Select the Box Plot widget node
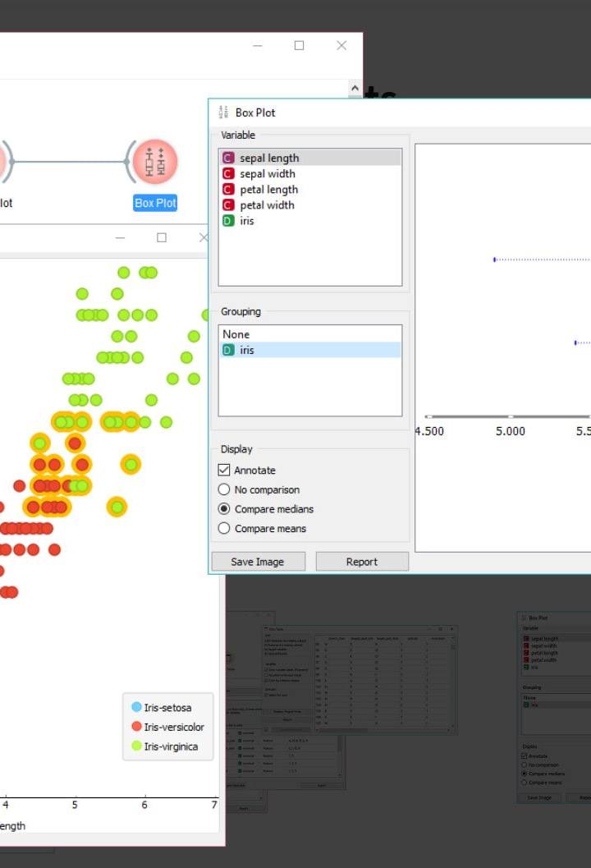The width and height of the screenshot is (591, 868). (x=155, y=161)
